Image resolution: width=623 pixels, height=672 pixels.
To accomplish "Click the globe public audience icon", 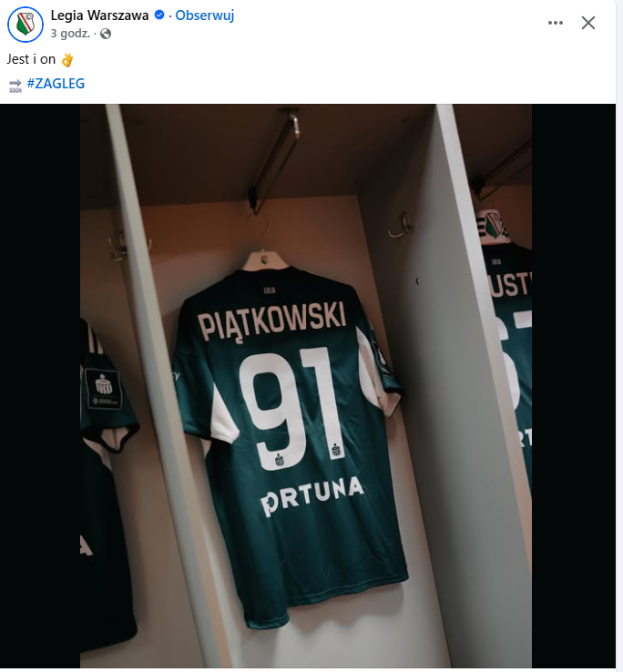I will pos(106,34).
